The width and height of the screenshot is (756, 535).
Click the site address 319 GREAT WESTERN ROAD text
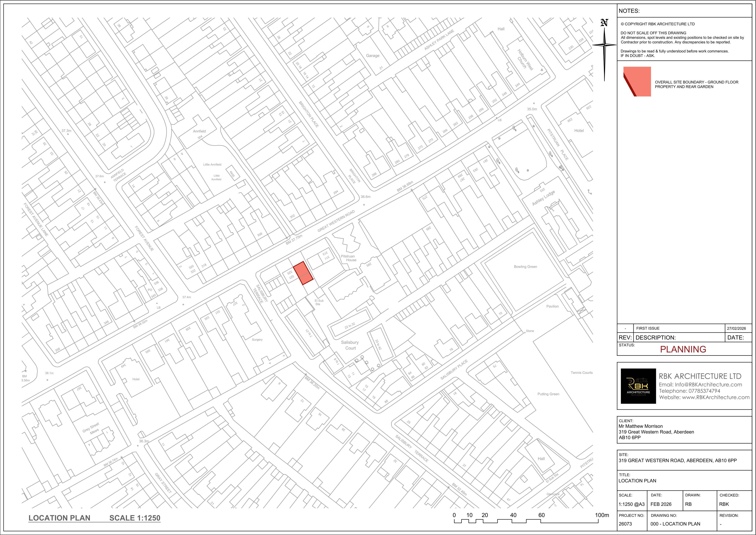click(678, 461)
